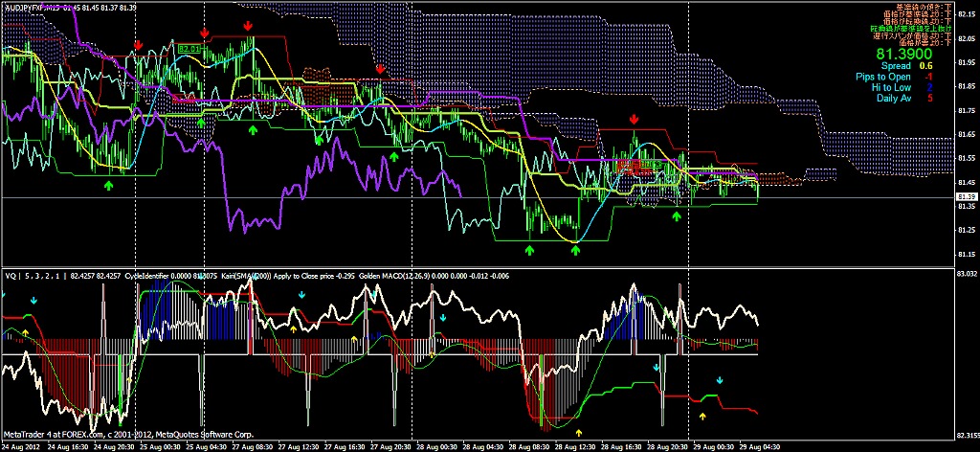Image resolution: width=980 pixels, height=452 pixels.
Task: Select right arrow of the two lowest green arrows
Action: [x=575, y=250]
